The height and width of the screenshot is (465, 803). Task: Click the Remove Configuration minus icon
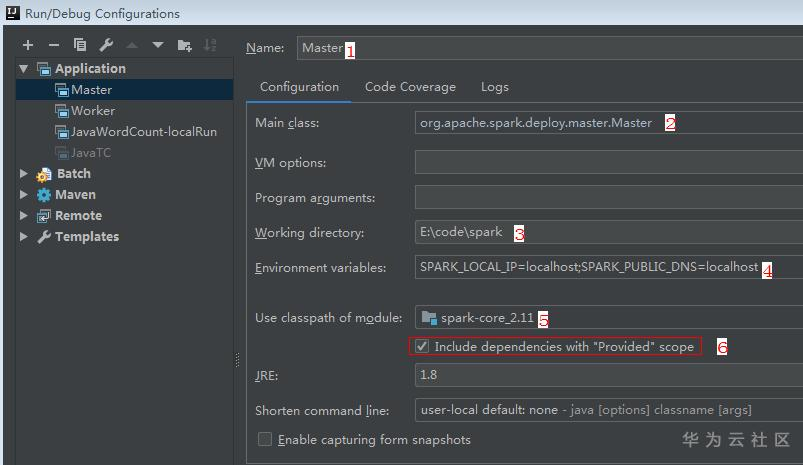pos(54,45)
